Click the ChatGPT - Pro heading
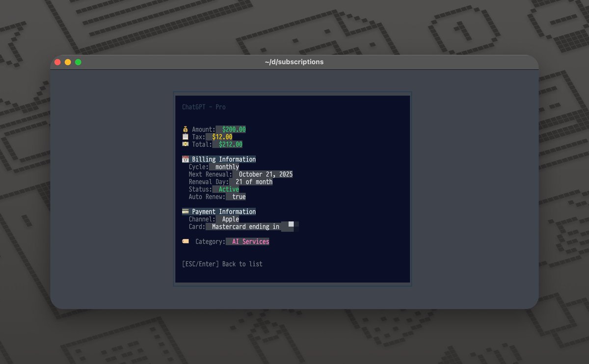This screenshot has width=589, height=364. pos(204,107)
